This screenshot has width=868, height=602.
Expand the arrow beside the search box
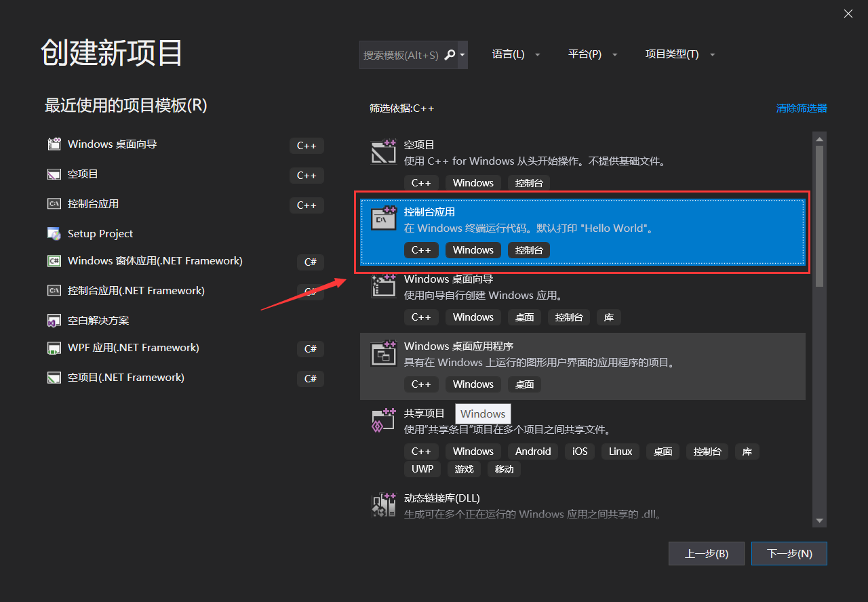[462, 55]
